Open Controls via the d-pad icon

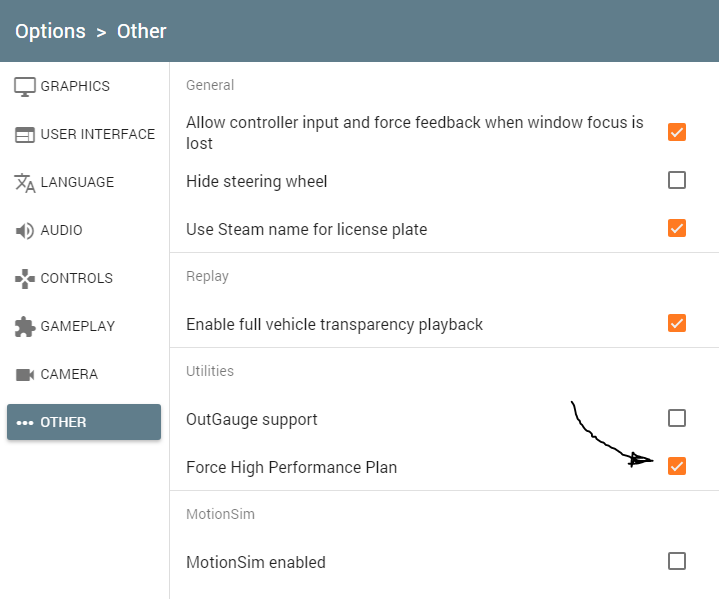pos(25,279)
